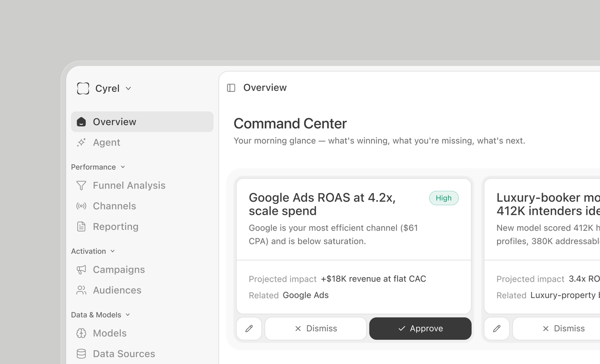Click the Google Ads related link
600x364 pixels.
[305, 295]
